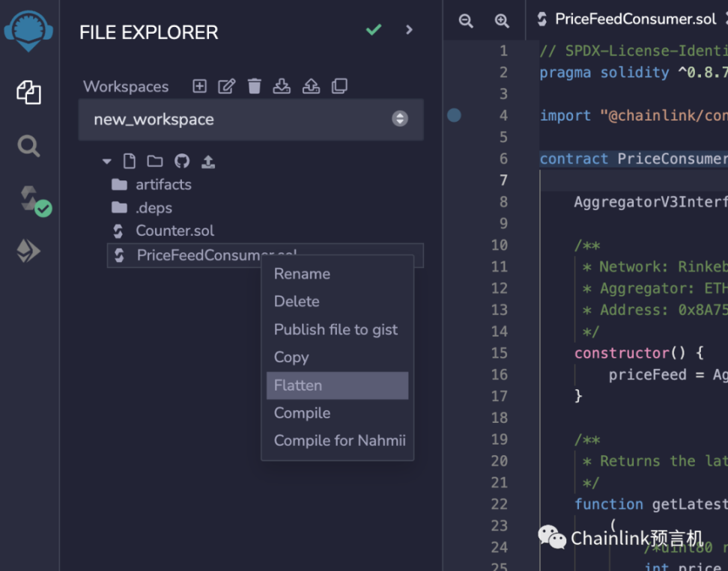Choose Publish file to gist
The height and width of the screenshot is (571, 728).
[x=336, y=329]
